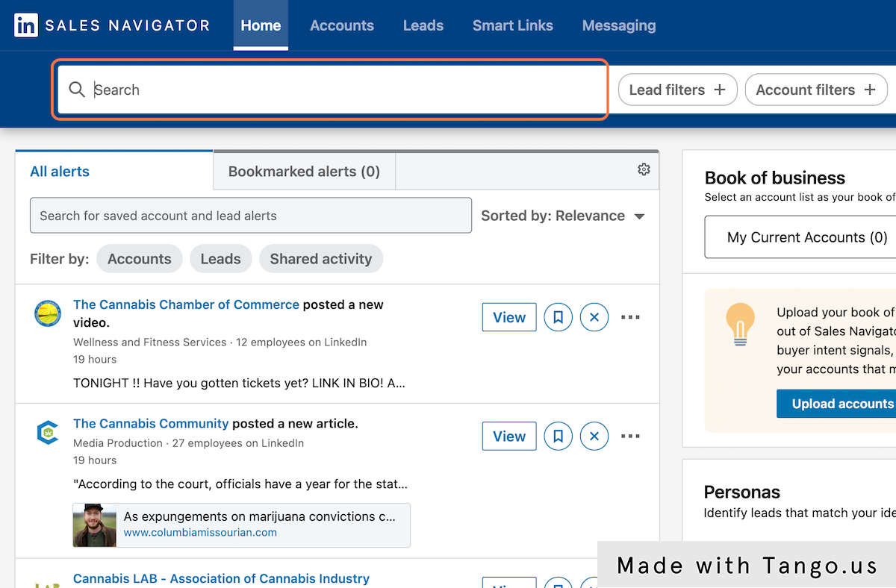Click the 'TONIGHT !! Have you gotten tickets yet' post text

[x=239, y=383]
